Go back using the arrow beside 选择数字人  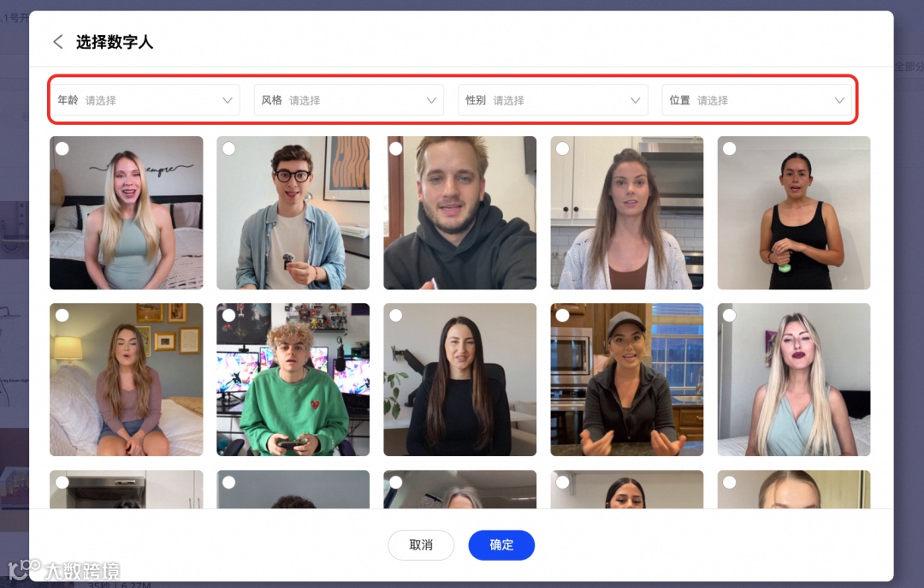(58, 42)
